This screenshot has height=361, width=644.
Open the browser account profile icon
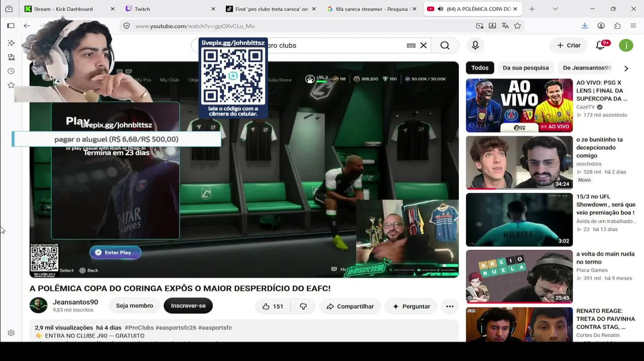(x=601, y=26)
